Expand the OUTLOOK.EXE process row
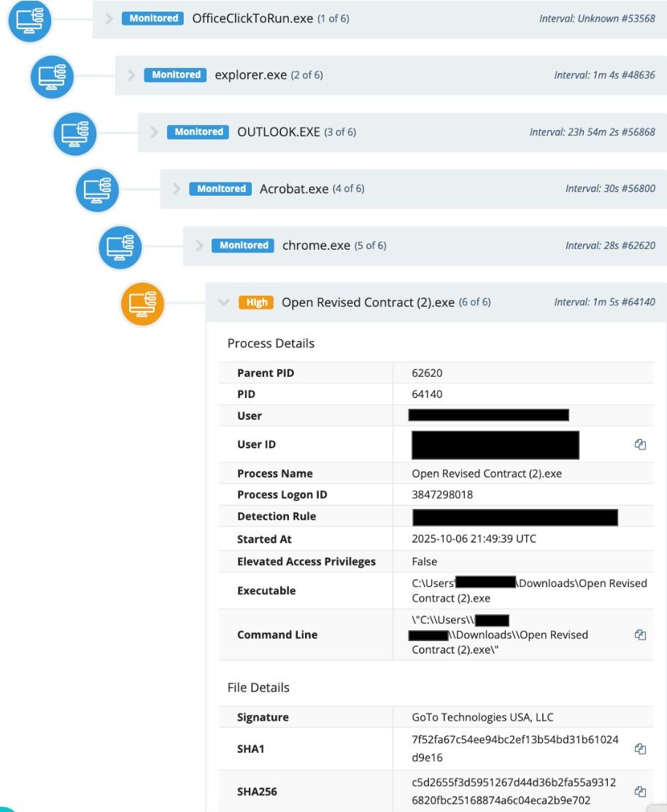Screen dimensions: 667x812 tap(155, 132)
